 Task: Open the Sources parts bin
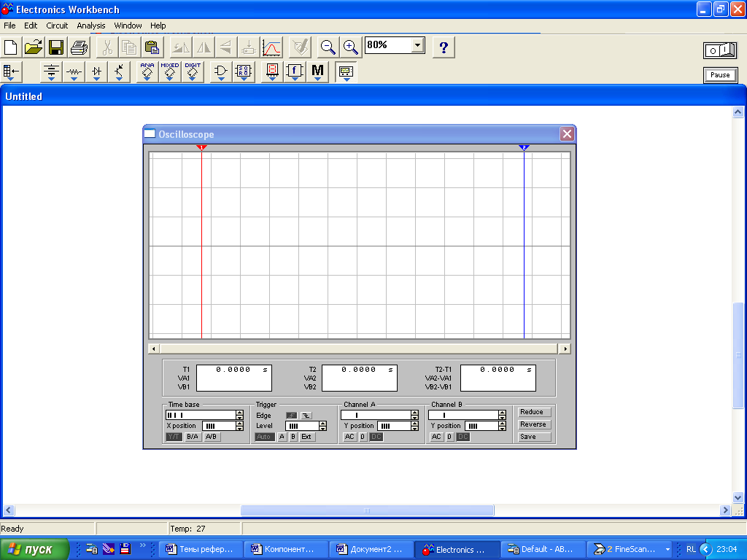pos(52,72)
